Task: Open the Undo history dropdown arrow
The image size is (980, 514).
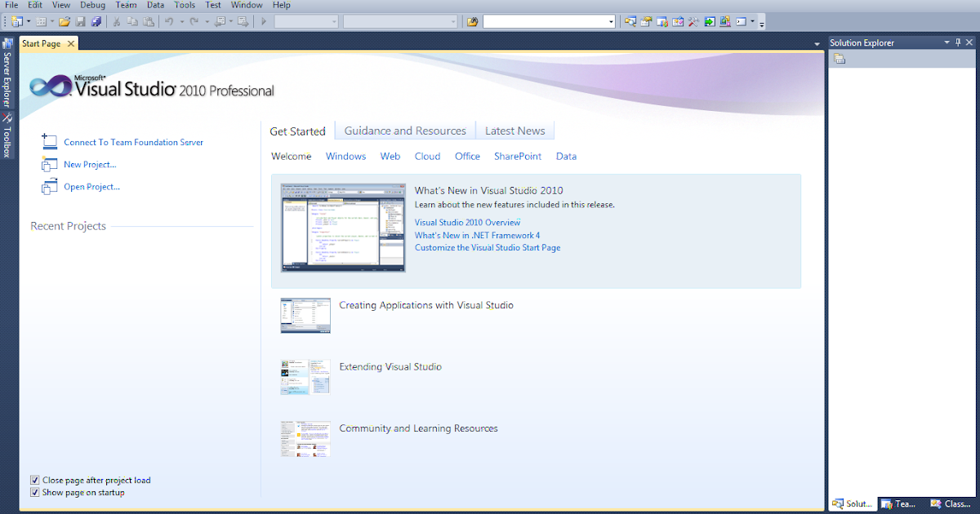Action: pyautogui.click(x=181, y=21)
